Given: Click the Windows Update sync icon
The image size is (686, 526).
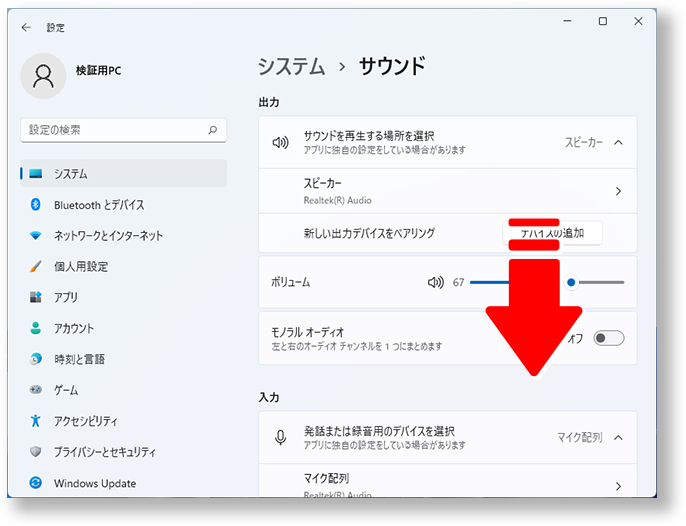Looking at the screenshot, I should coord(35,483).
